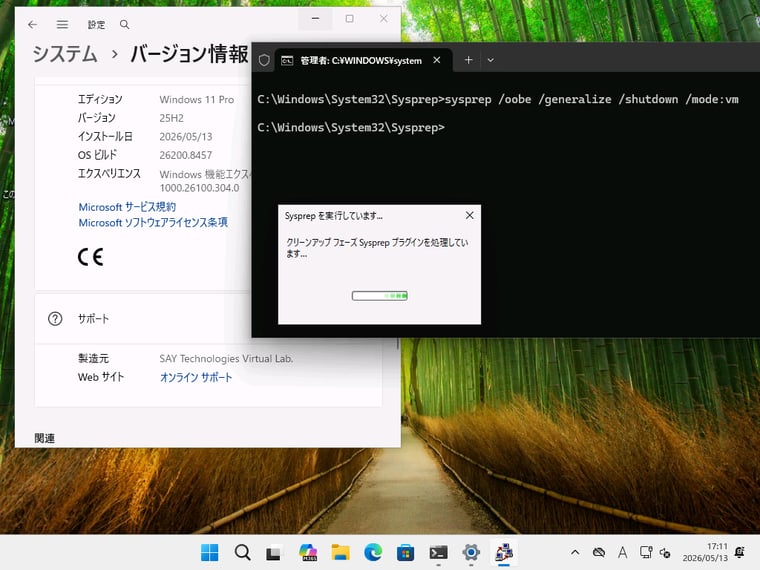Open search in Settings title bar

pos(125,24)
